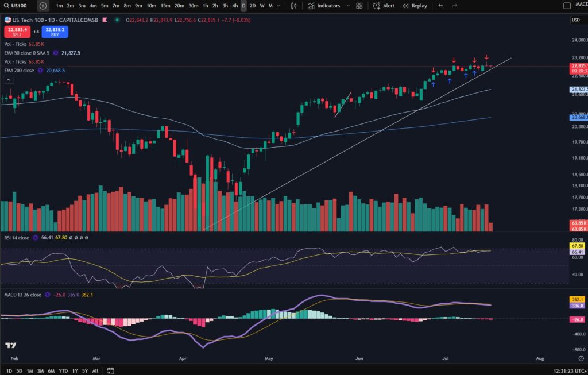
Task: Click the MACD indicator loading icon
Action: coord(47,295)
